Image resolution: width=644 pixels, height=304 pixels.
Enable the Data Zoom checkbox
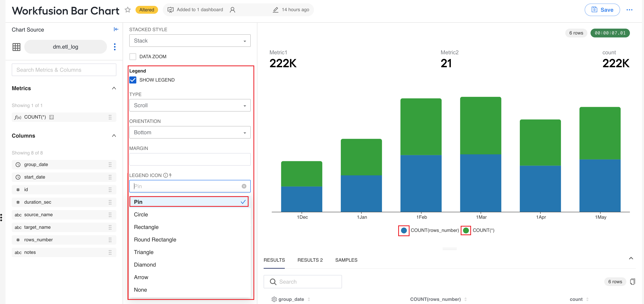[133, 56]
